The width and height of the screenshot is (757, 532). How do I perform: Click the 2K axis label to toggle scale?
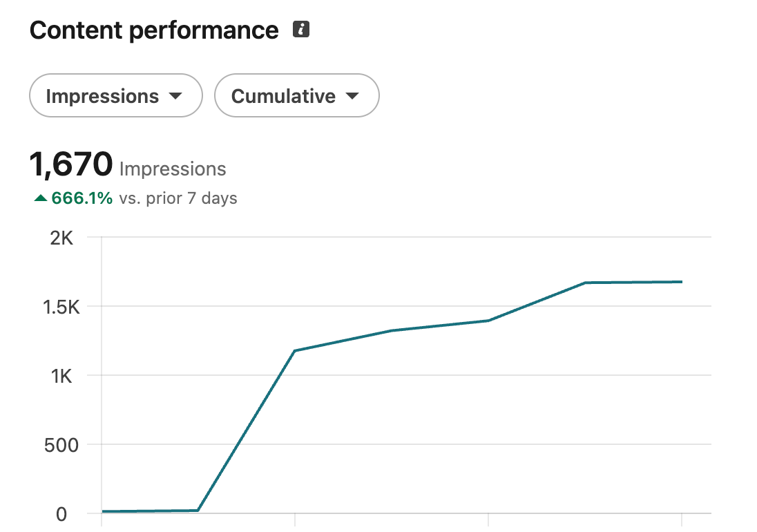pos(61,238)
